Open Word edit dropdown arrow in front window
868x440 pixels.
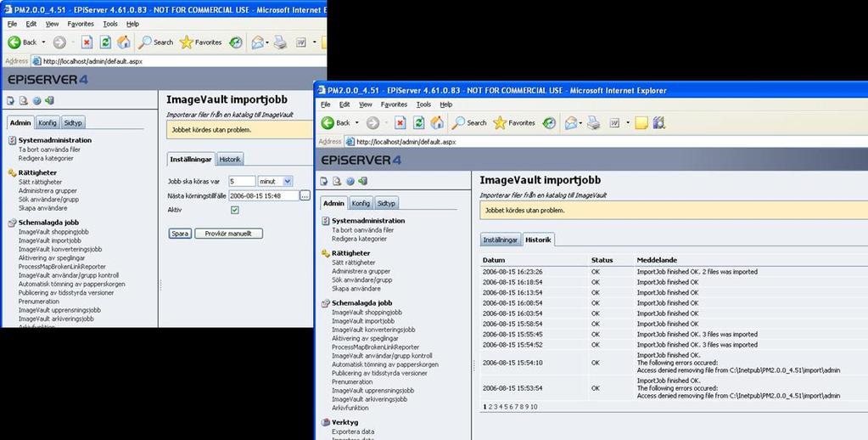coord(628,122)
